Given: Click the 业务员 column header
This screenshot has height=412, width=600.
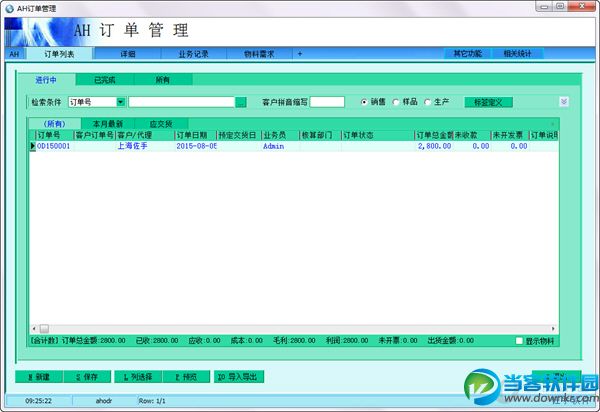Looking at the screenshot, I should coord(281,135).
